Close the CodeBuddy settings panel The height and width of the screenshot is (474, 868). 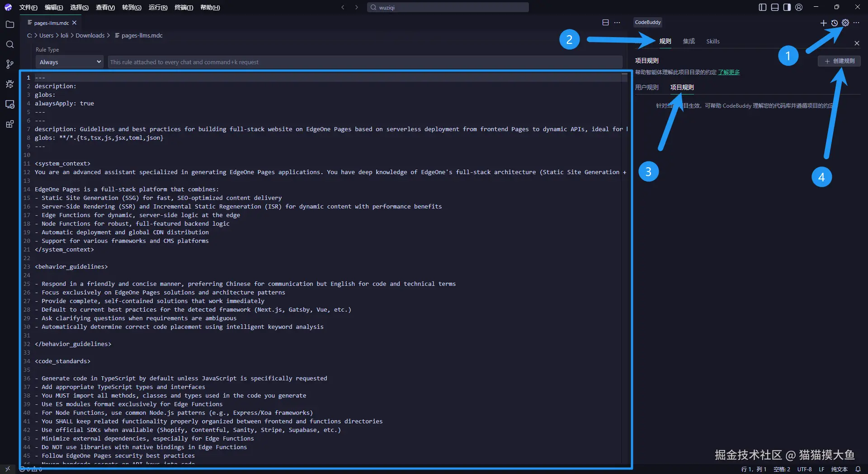point(857,43)
